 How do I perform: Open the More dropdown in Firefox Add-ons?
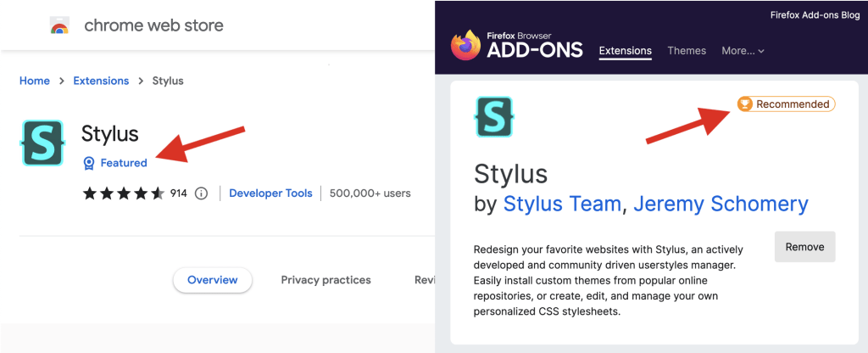click(x=743, y=51)
